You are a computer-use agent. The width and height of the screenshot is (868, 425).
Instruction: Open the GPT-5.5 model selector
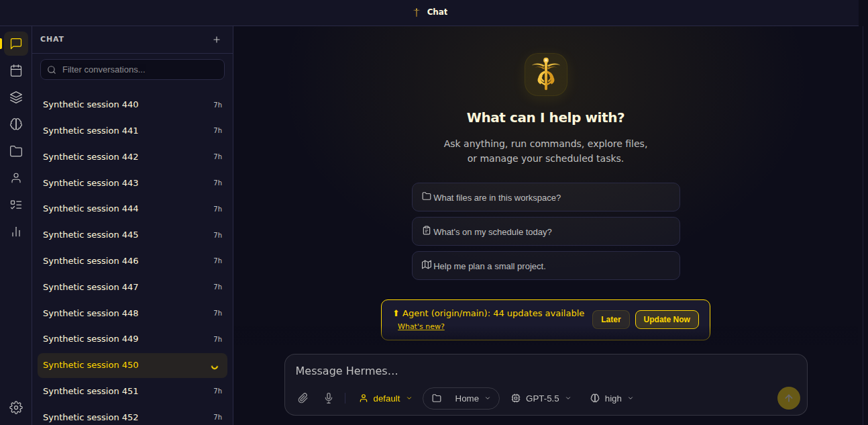pyautogui.click(x=541, y=398)
